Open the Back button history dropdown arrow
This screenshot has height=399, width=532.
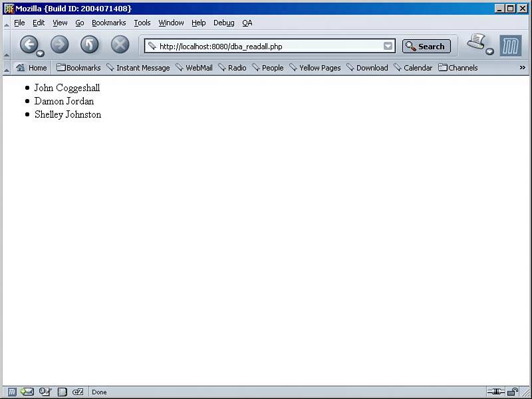pos(41,53)
